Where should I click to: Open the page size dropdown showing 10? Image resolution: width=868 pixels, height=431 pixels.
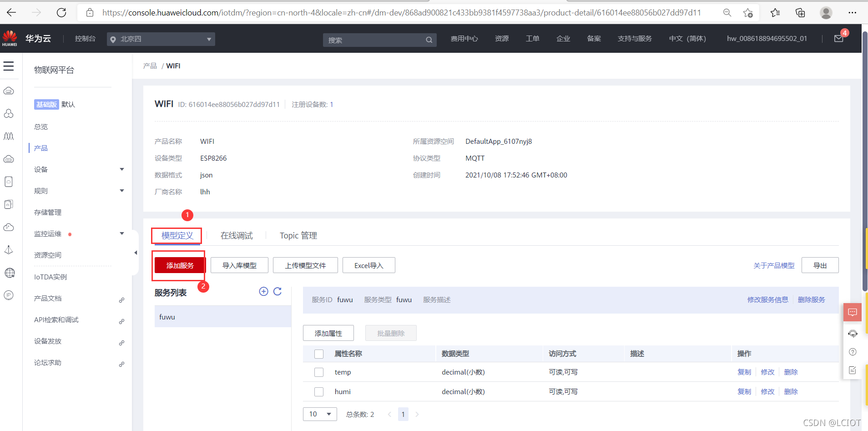[x=320, y=414]
